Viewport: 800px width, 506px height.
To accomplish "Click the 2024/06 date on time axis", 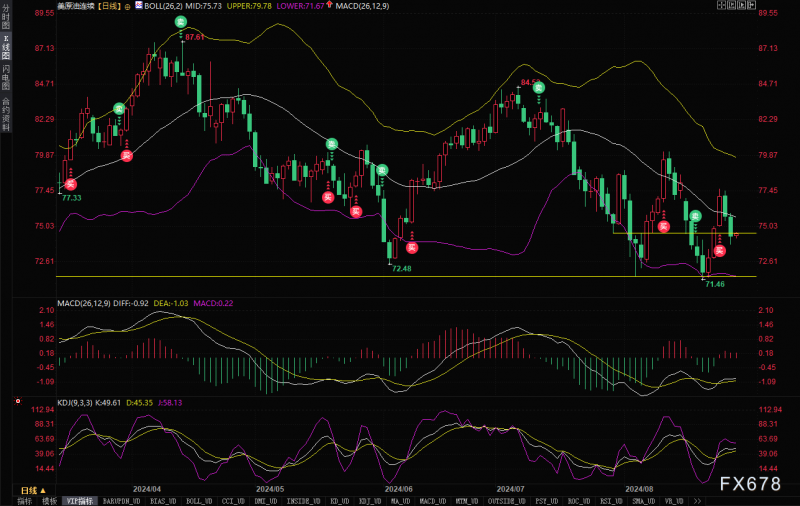I will [x=398, y=489].
